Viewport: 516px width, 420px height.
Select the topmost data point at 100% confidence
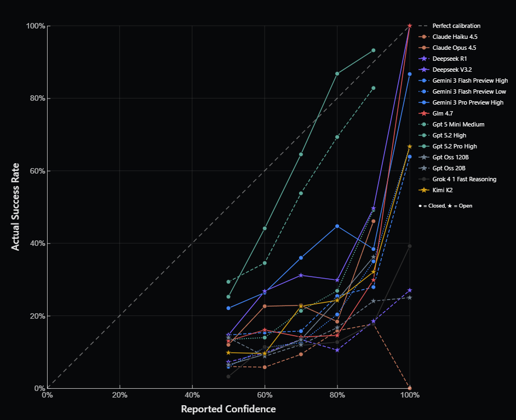(410, 25)
